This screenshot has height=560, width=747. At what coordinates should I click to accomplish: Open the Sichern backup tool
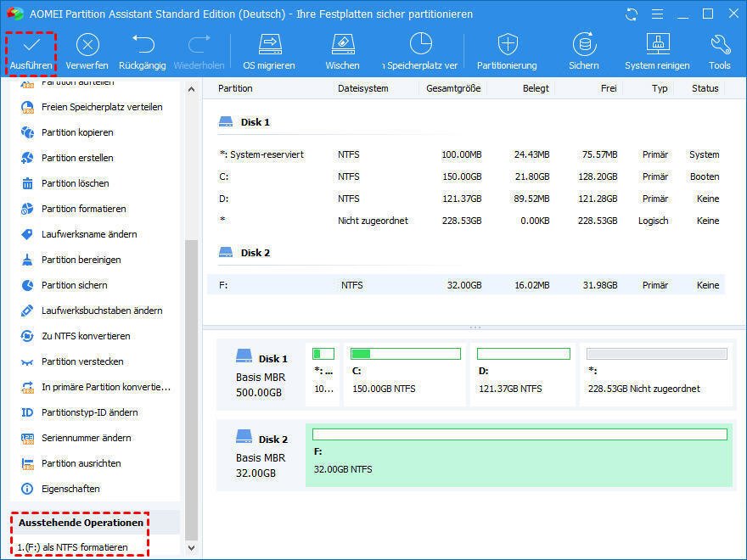point(584,53)
